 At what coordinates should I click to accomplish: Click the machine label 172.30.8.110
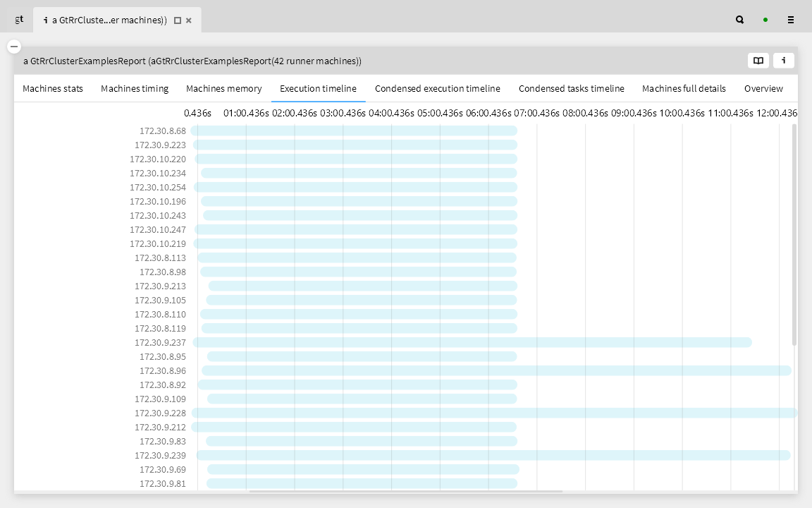[x=160, y=314]
